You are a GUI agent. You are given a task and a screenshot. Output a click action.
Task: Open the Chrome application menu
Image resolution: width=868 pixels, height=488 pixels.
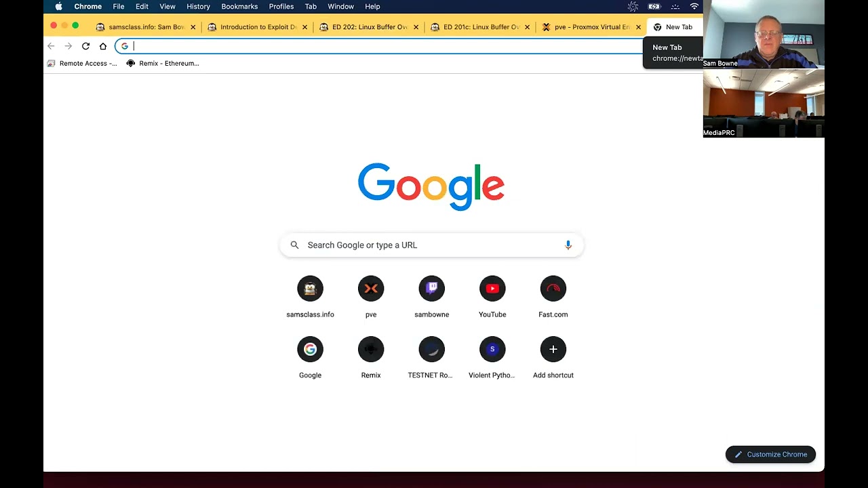pyautogui.click(x=87, y=6)
